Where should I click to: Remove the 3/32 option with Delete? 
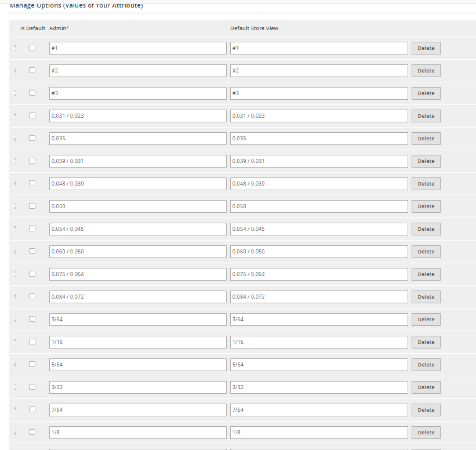pos(426,387)
